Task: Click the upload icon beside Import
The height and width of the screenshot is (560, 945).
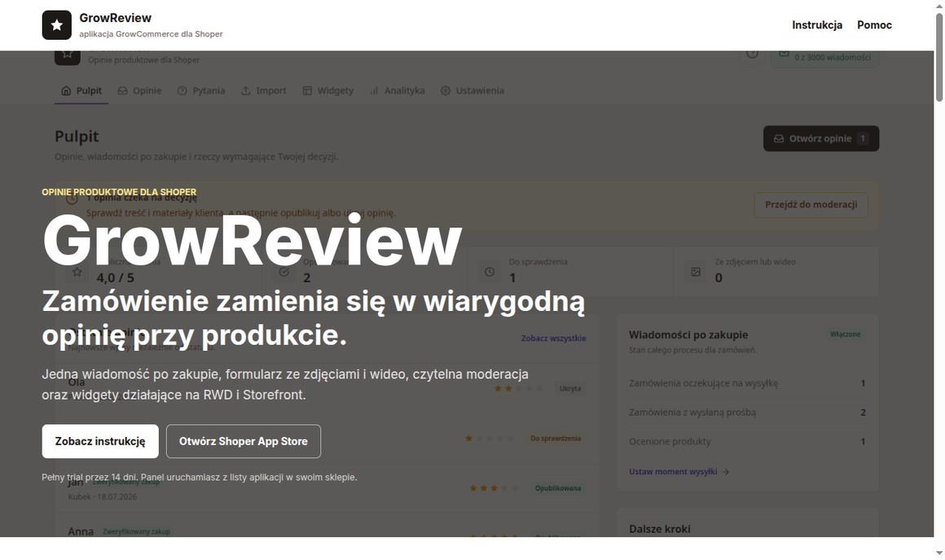Action: pos(245,90)
